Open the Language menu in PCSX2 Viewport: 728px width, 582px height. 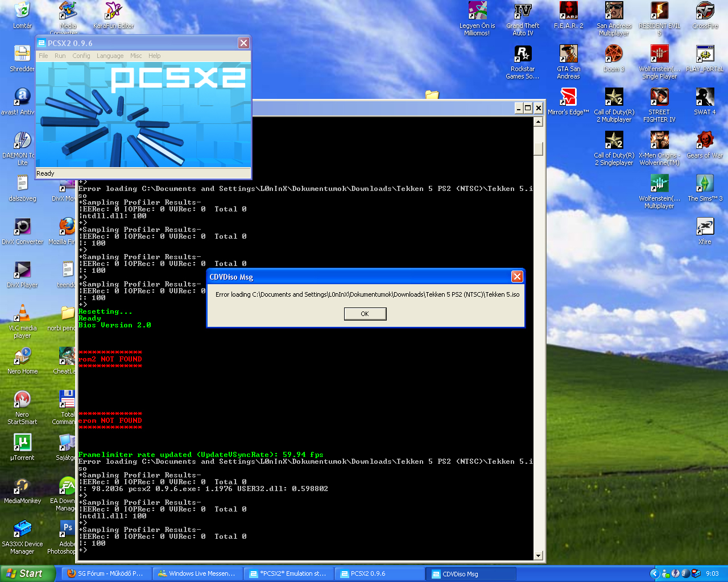tap(110, 56)
